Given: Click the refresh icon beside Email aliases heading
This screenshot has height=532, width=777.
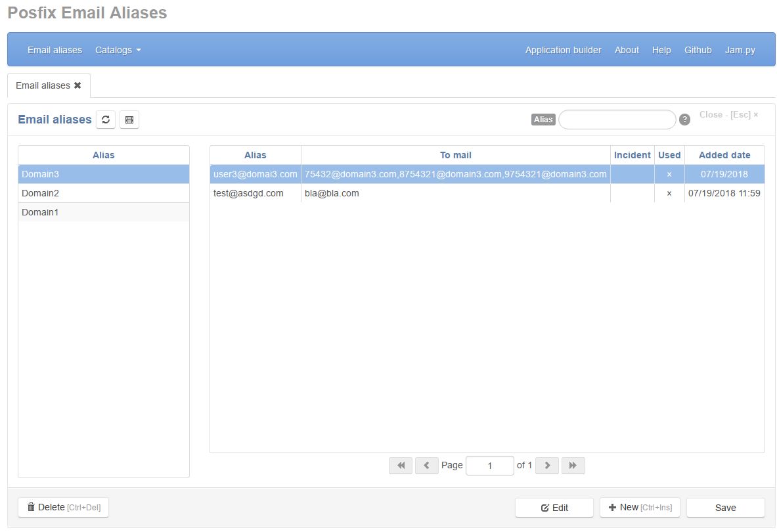Looking at the screenshot, I should pyautogui.click(x=106, y=120).
